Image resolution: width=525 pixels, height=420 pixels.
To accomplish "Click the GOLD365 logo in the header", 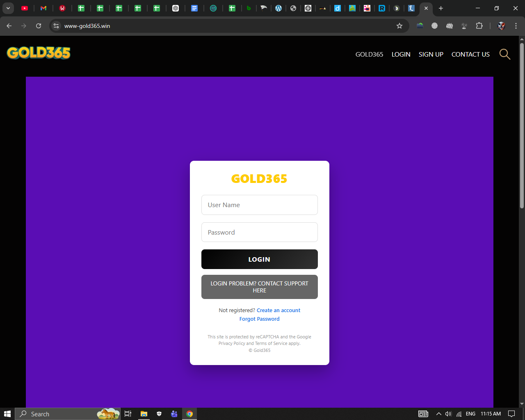I will point(39,53).
